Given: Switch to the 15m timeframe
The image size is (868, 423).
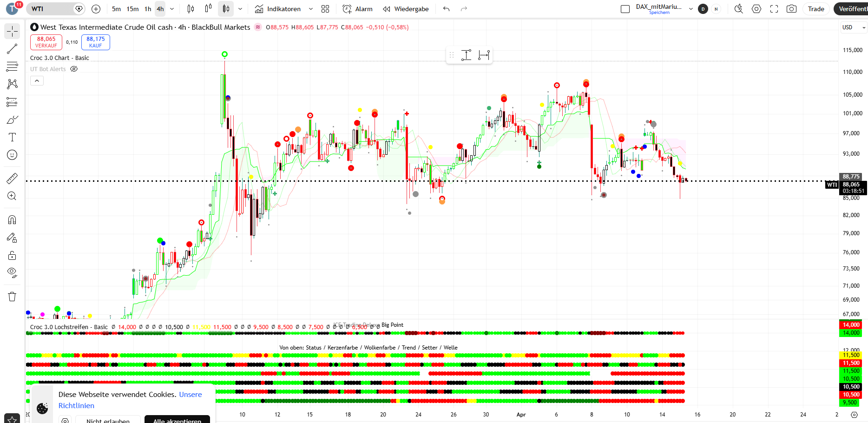Looking at the screenshot, I should click(132, 9).
